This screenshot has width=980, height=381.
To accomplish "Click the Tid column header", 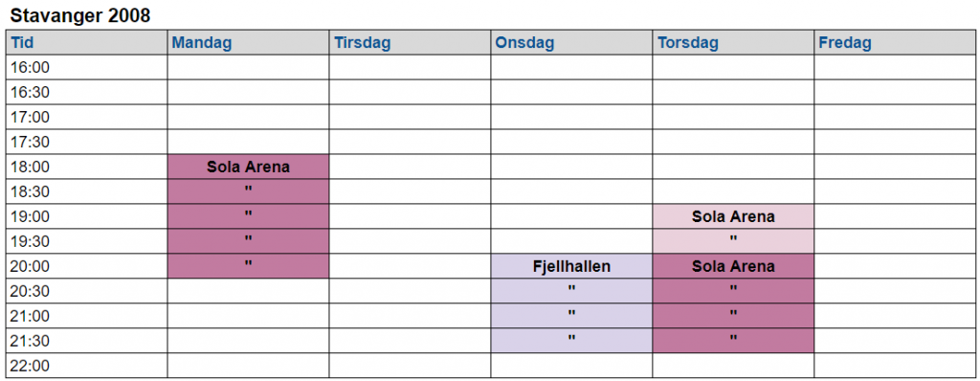I will [87, 42].
